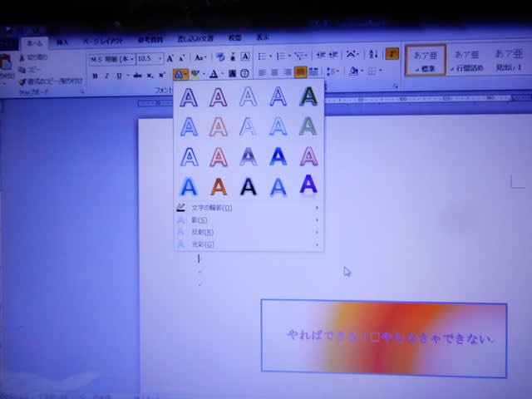Click the Italic button in the ribbon

click(x=106, y=75)
